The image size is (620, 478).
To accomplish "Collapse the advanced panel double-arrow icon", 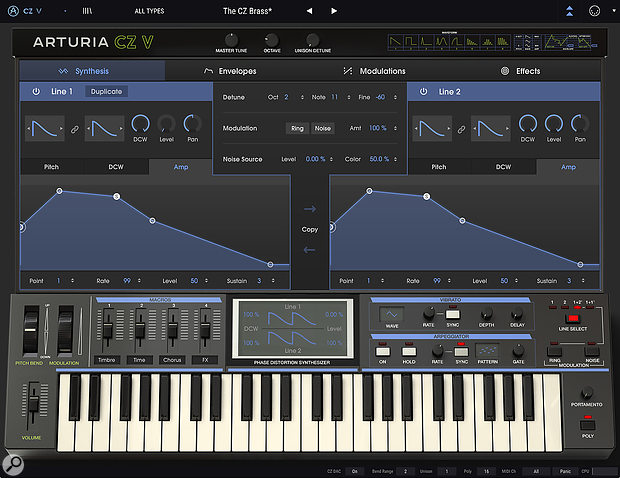I will click(569, 11).
